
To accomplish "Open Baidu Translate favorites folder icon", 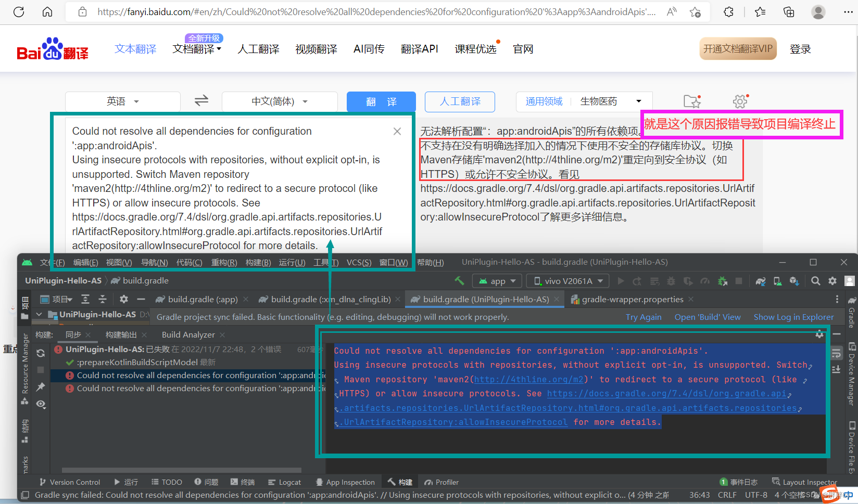I will click(692, 101).
